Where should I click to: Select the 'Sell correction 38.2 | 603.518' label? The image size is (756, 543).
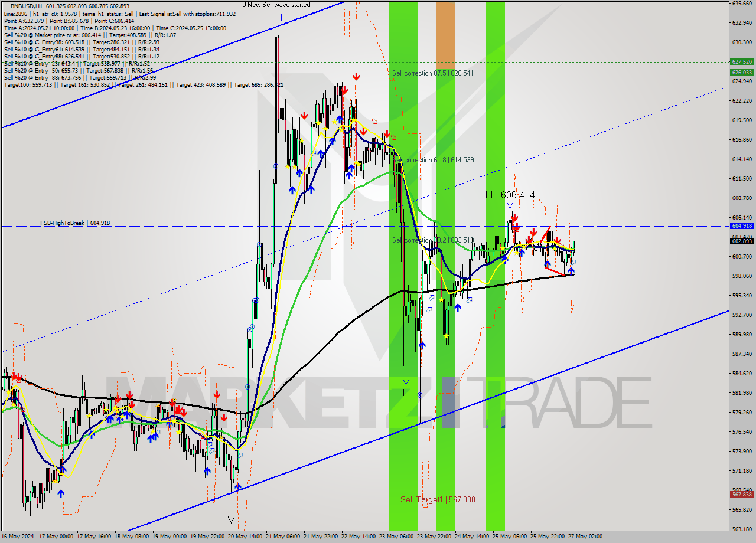(x=433, y=240)
